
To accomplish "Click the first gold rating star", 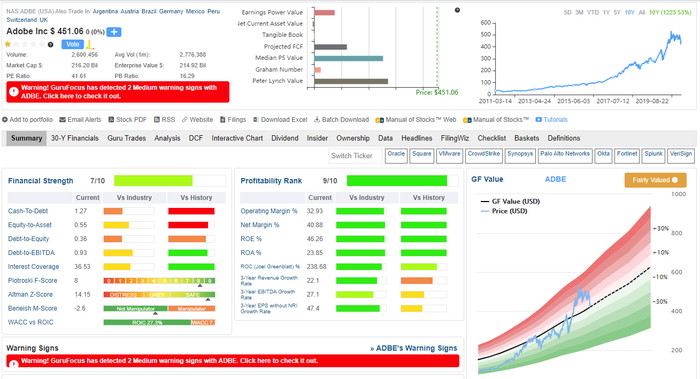I will click(8, 44).
